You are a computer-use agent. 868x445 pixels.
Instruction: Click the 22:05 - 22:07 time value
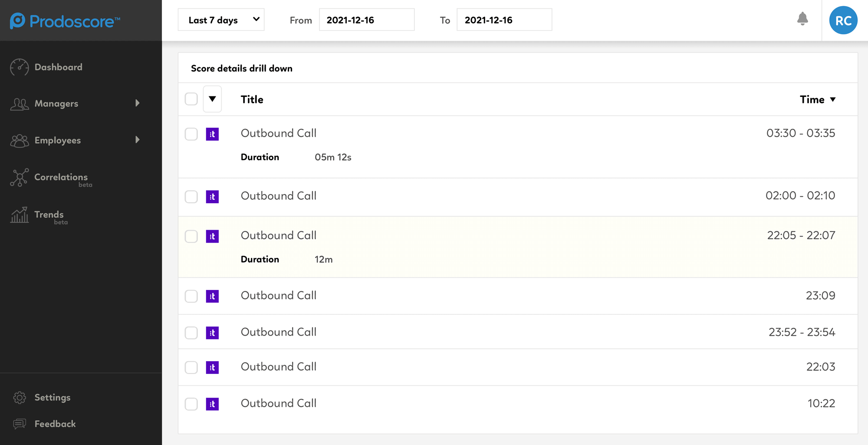(801, 235)
